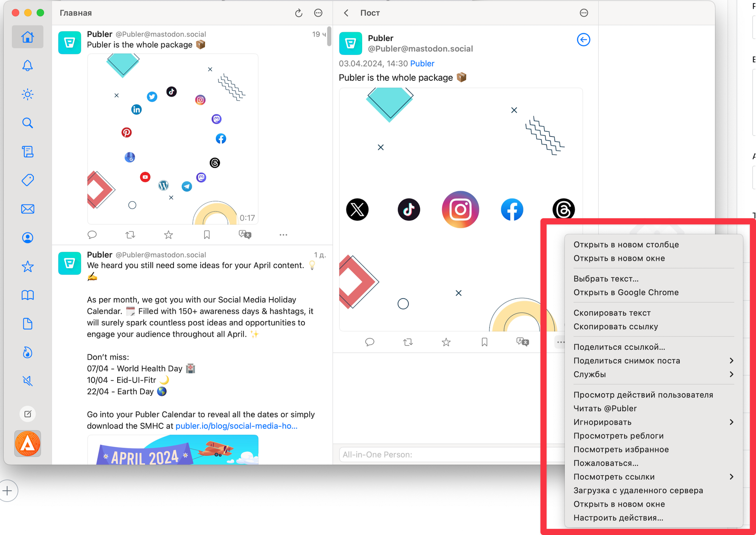Open publer.io/blog link in second post
The height and width of the screenshot is (535, 756).
tap(236, 426)
